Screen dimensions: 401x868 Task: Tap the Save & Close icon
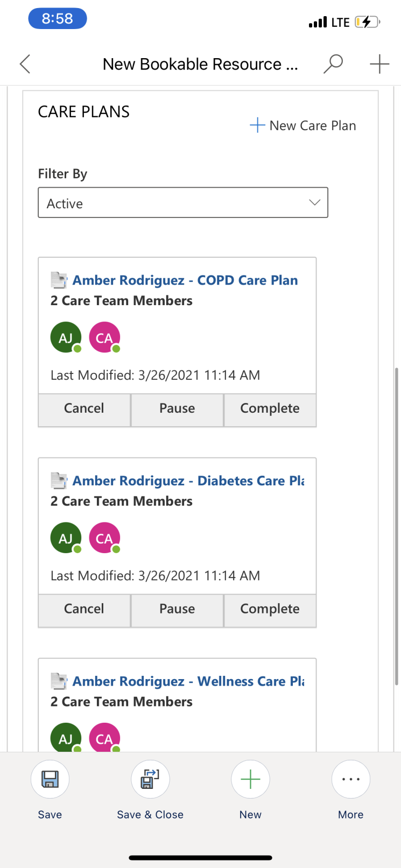(x=150, y=779)
